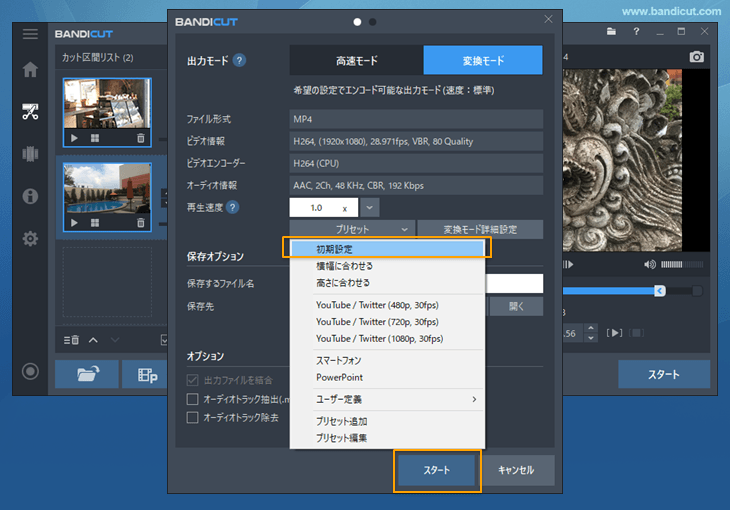This screenshot has width=730, height=510.
Task: Close the export dialog
Action: pos(548,19)
